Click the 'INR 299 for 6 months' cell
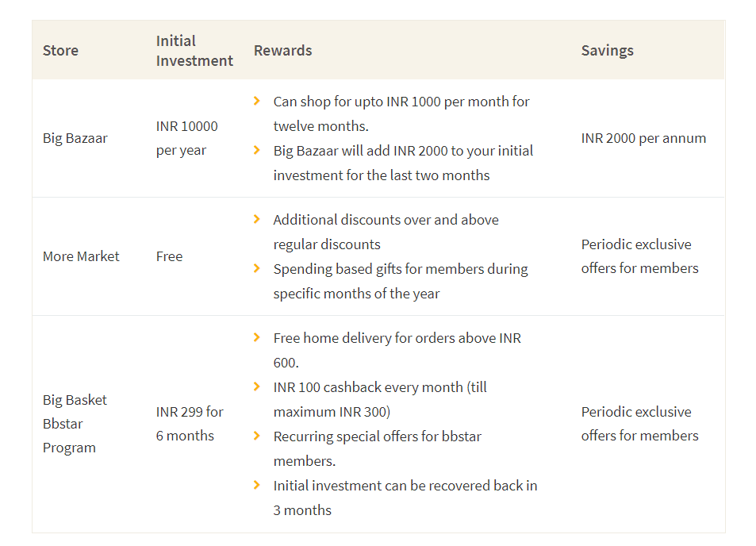Viewport: 756px width, 546px height. click(190, 424)
